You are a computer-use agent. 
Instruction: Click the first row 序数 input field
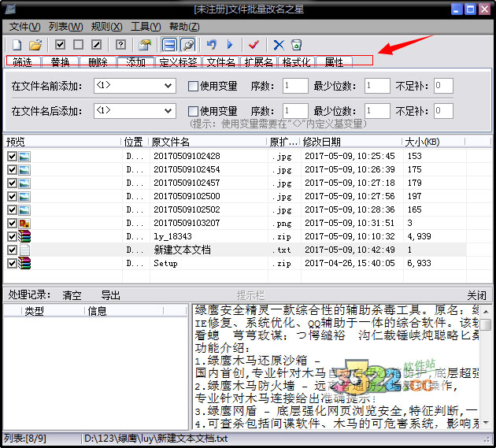[295, 86]
